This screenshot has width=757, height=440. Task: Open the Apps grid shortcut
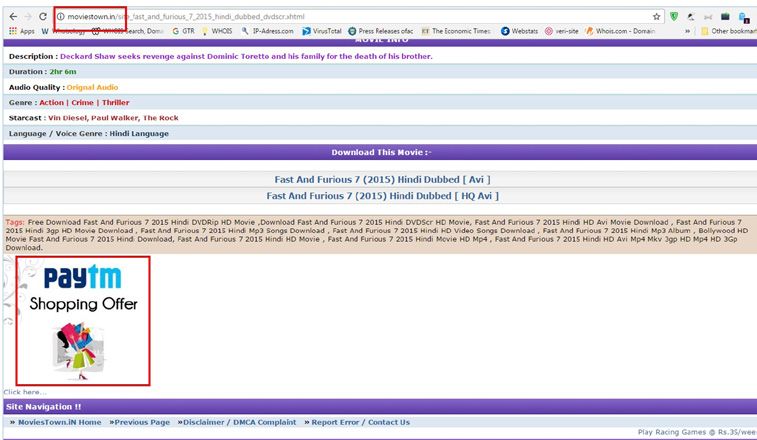pyautogui.click(x=22, y=31)
